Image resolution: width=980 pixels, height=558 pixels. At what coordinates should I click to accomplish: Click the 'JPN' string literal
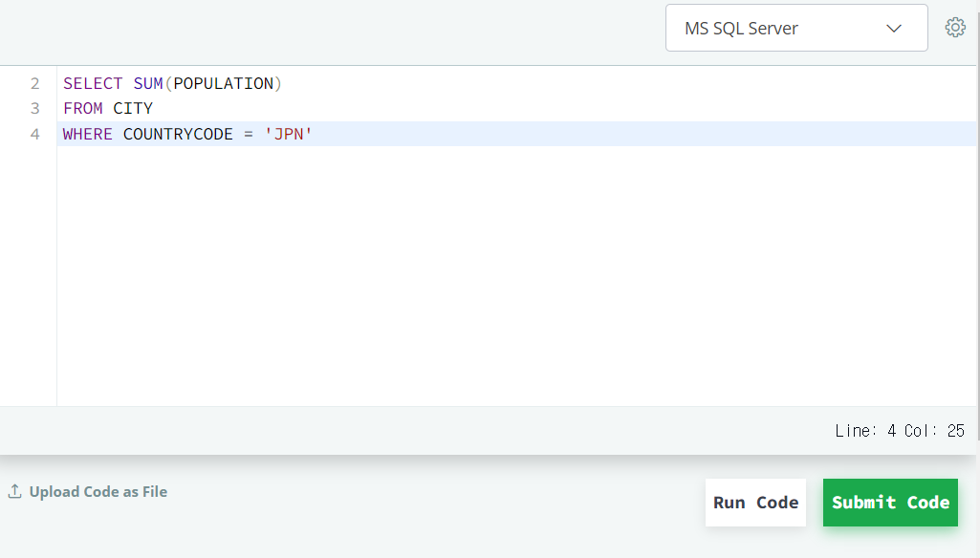click(x=288, y=135)
